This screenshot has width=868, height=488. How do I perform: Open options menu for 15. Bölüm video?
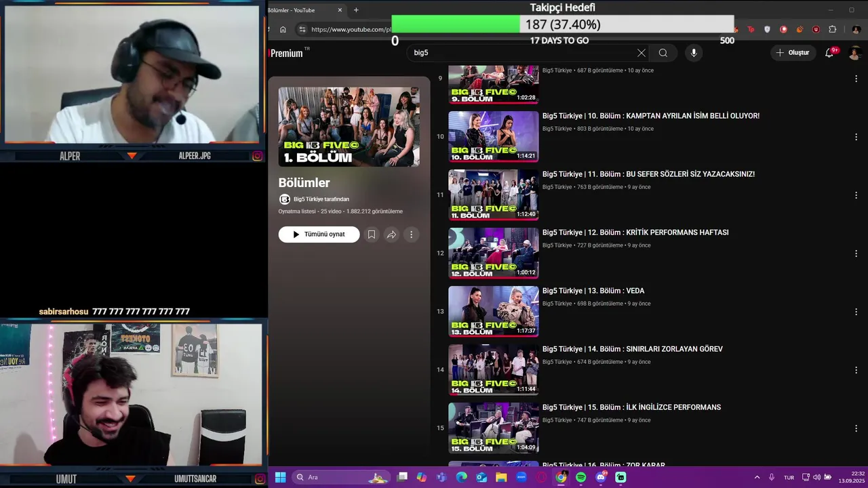point(856,428)
